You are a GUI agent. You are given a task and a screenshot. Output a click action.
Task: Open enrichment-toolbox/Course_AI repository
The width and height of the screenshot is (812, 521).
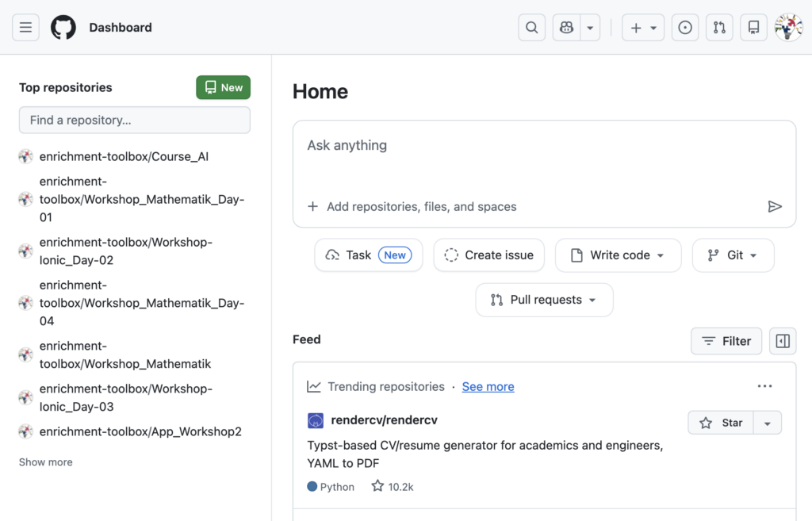pos(124,157)
